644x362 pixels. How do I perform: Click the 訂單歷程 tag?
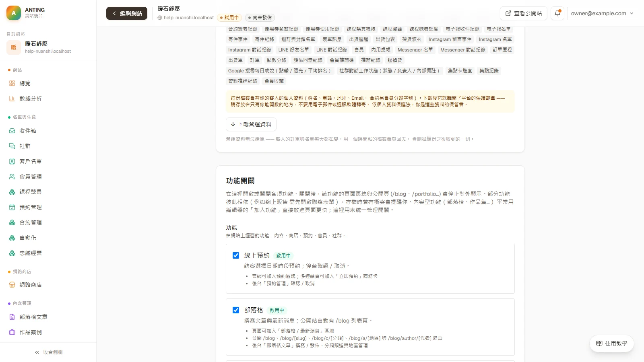[x=502, y=50]
